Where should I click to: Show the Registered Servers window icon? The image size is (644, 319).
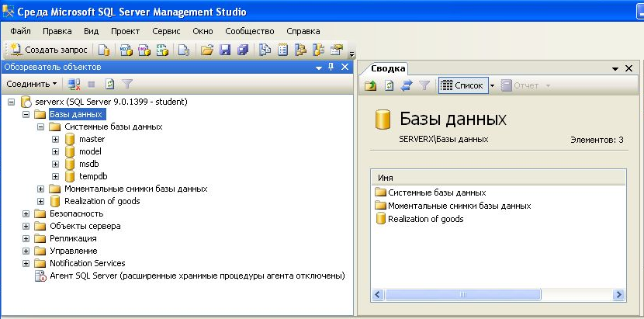[265, 50]
